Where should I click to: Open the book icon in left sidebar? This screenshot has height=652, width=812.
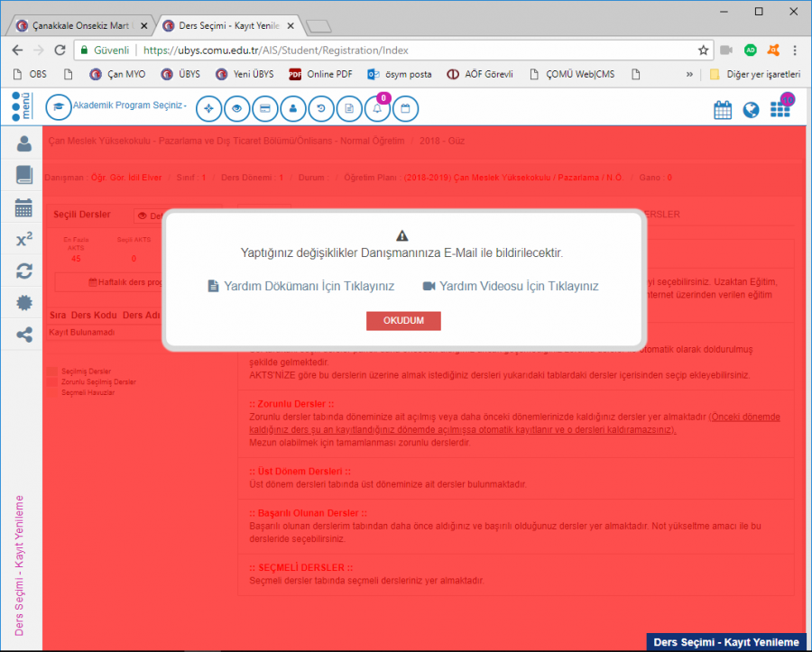(23, 175)
